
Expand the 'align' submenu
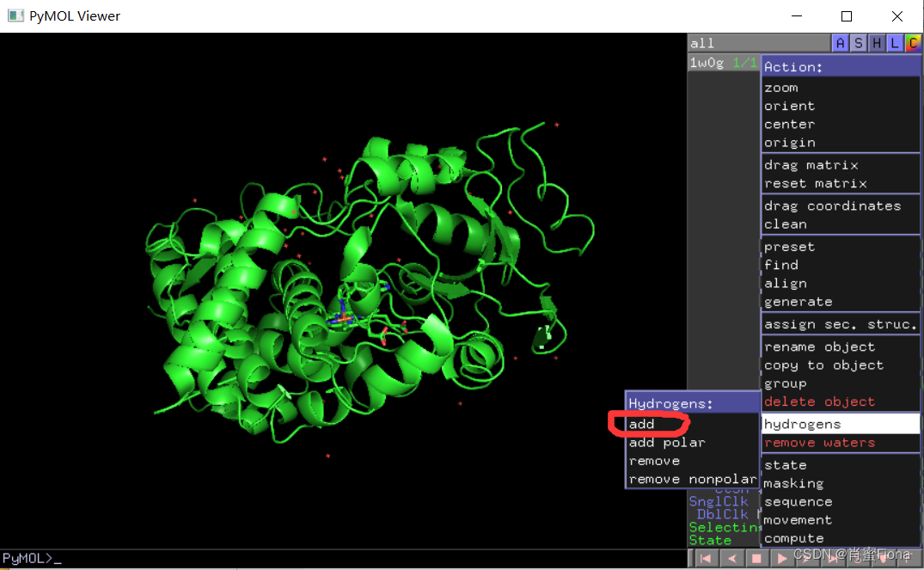tap(841, 283)
